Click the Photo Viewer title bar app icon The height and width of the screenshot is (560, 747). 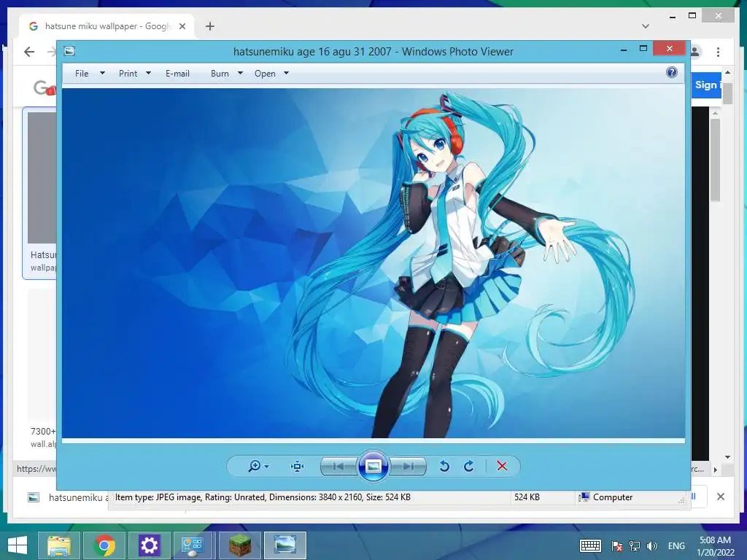tap(69, 51)
